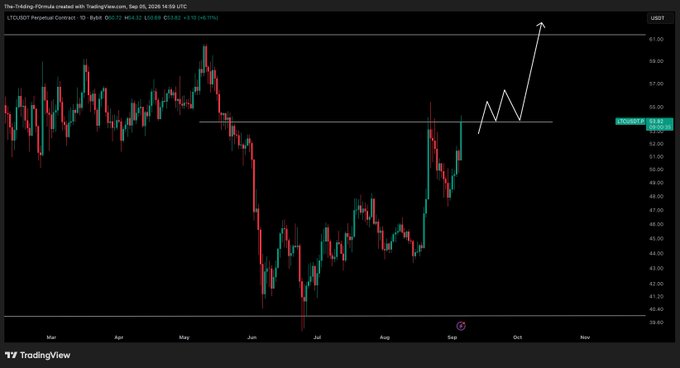Click the TradingView logo at bottom left

pos(38,355)
